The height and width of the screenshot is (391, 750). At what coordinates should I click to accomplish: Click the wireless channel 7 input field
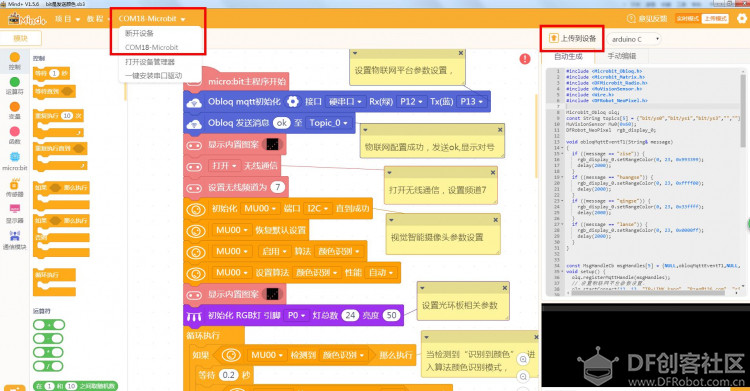[x=277, y=187]
